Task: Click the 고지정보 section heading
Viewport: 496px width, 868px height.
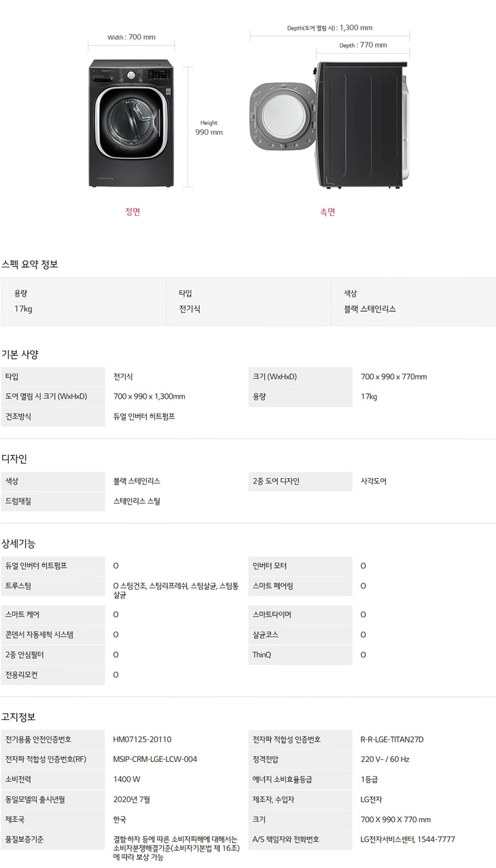Action: coord(18,717)
